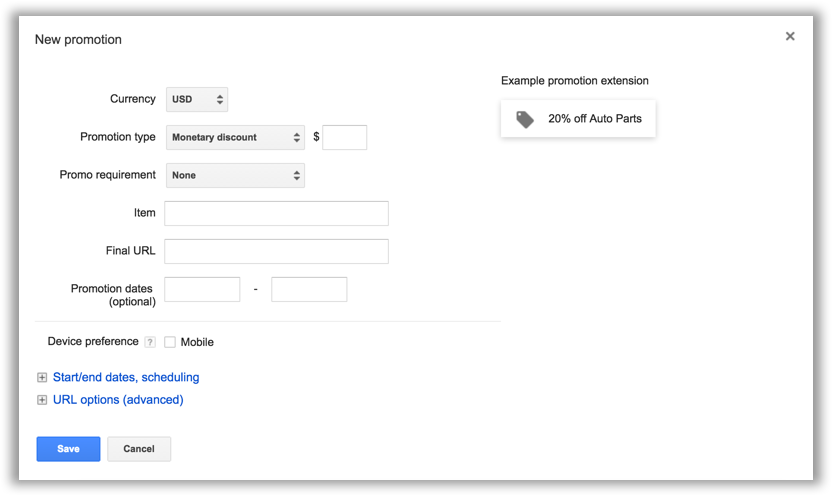Image resolution: width=832 pixels, height=496 pixels.
Task: Click plus icon beside Start/end dates, scheduling
Action: [42, 378]
